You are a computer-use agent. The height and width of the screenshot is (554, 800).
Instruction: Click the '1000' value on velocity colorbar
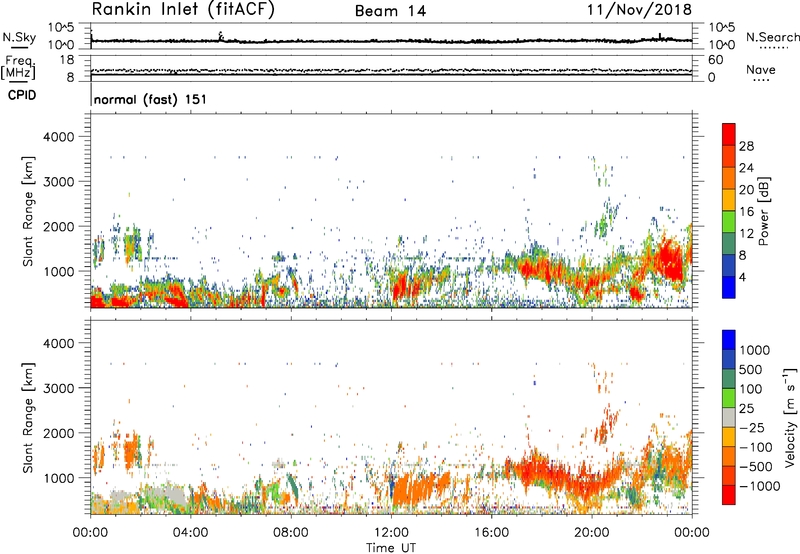[754, 350]
